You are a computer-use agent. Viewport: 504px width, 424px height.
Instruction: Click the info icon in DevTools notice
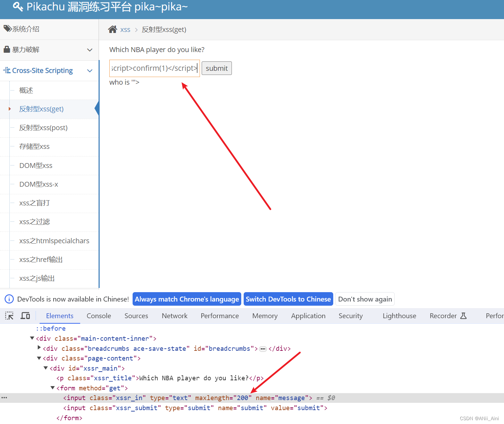(9, 299)
